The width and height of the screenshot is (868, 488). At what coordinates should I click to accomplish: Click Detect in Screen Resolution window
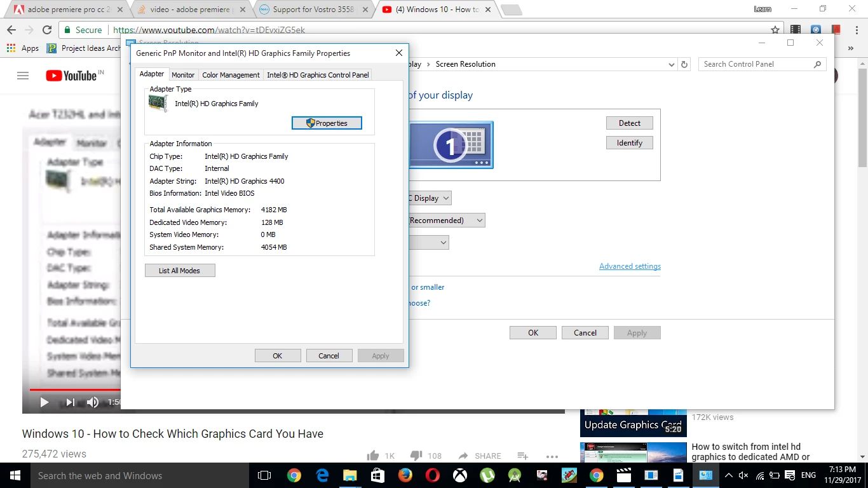(630, 123)
